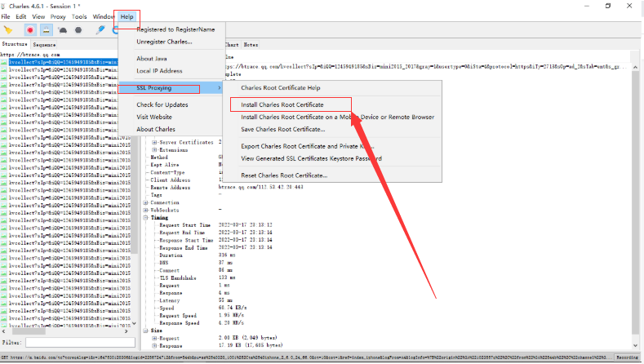Click into the Filter text field

[x=80, y=342]
